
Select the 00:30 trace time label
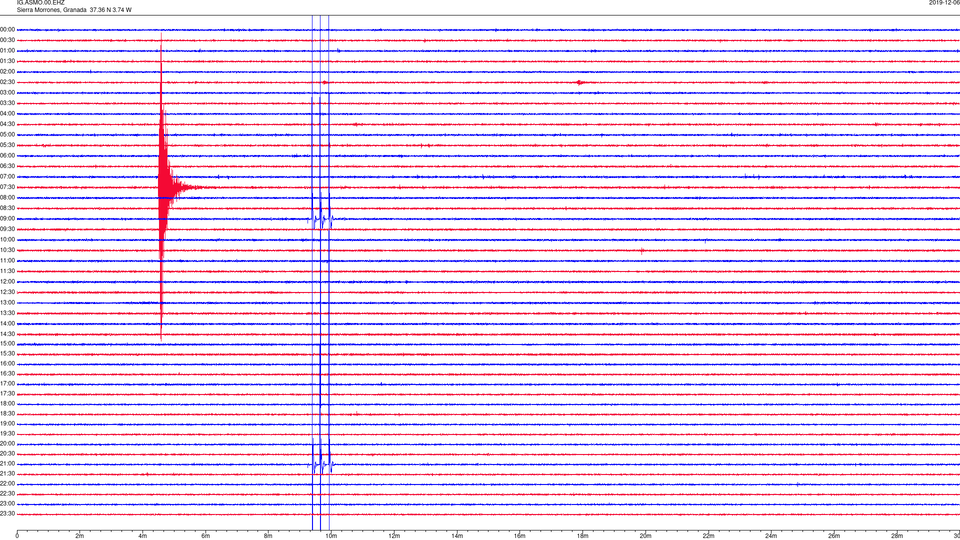(7, 40)
